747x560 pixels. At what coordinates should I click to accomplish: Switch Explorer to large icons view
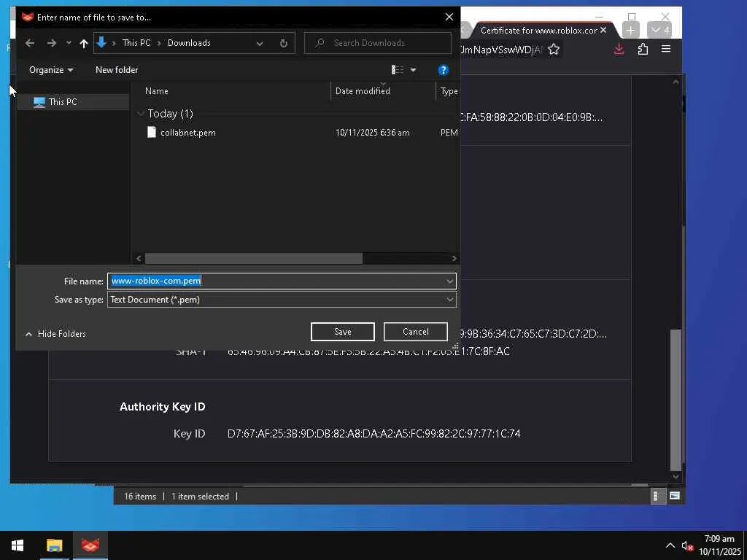pyautogui.click(x=675, y=496)
